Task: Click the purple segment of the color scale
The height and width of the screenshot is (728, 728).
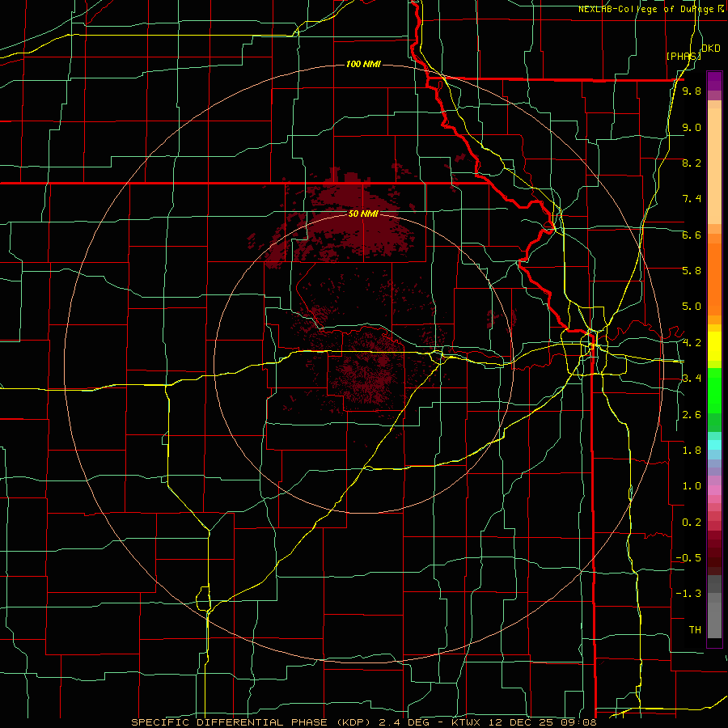Action: point(714,81)
